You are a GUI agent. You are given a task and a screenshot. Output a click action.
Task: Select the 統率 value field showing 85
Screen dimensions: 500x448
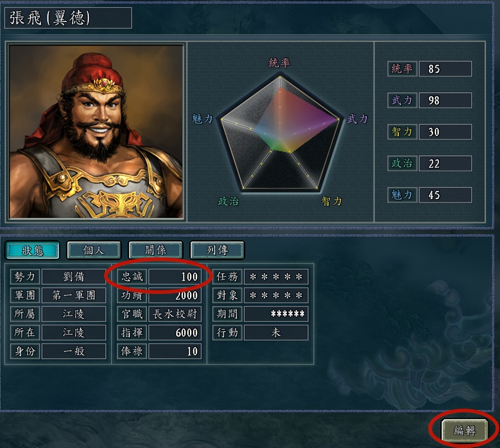click(445, 68)
